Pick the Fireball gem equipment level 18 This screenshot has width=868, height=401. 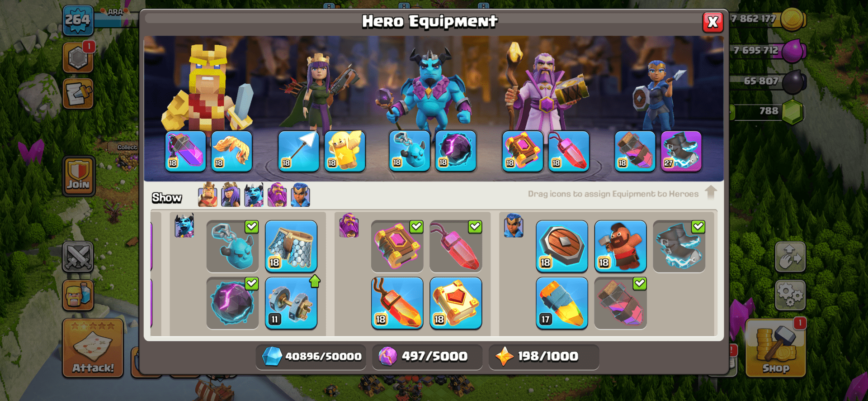click(x=397, y=303)
